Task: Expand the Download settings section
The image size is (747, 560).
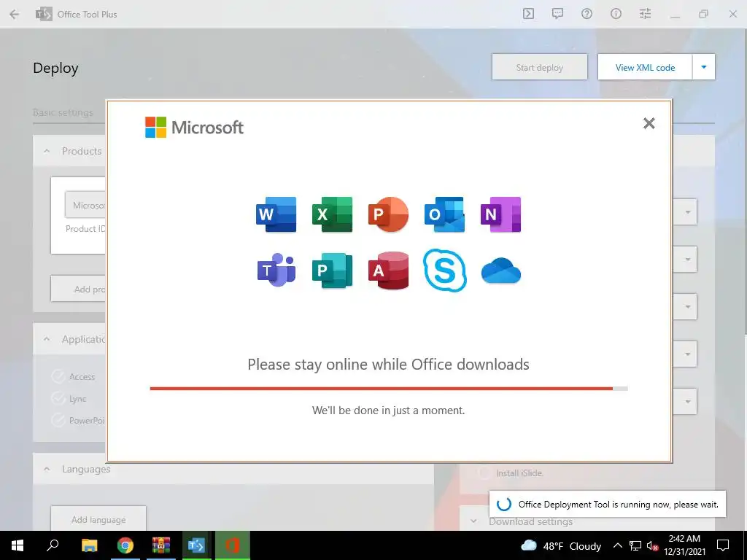Action: [x=473, y=521]
